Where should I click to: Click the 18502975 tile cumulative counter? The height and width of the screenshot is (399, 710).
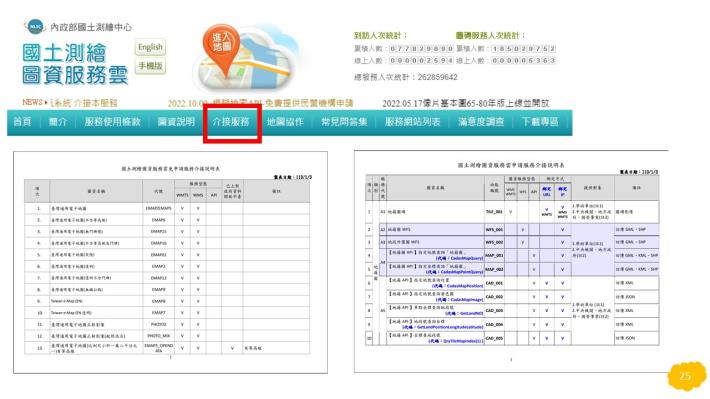[524, 48]
